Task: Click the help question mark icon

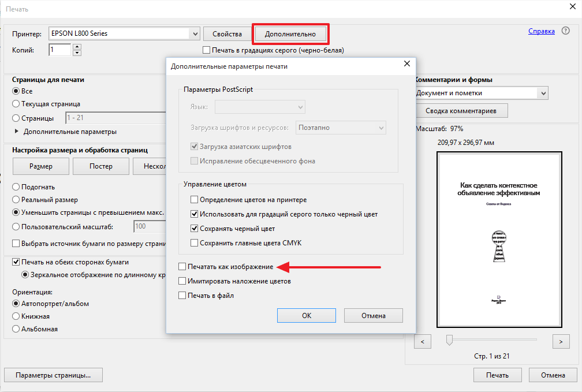Action: 565,31
